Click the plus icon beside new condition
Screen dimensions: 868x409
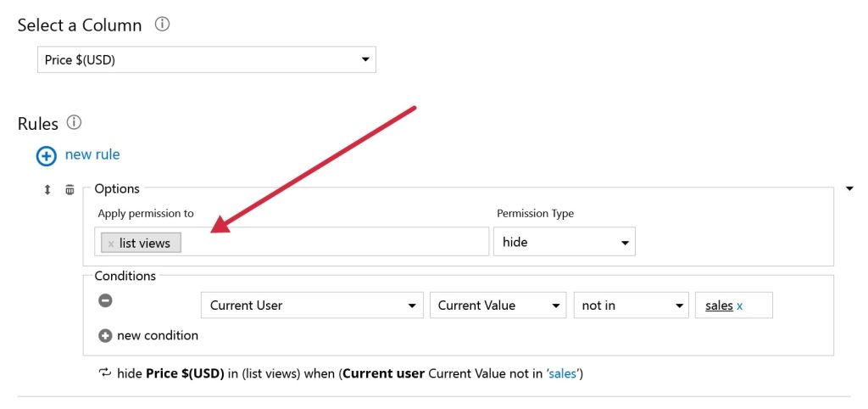[x=105, y=336]
